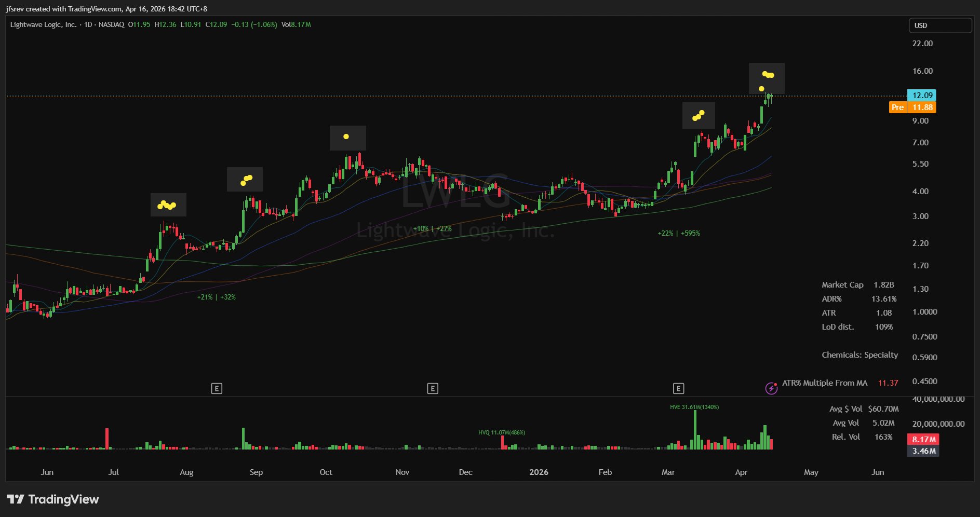Image resolution: width=980 pixels, height=517 pixels.
Task: Click the change value −0.13 (−1.06%)
Action: (x=254, y=24)
